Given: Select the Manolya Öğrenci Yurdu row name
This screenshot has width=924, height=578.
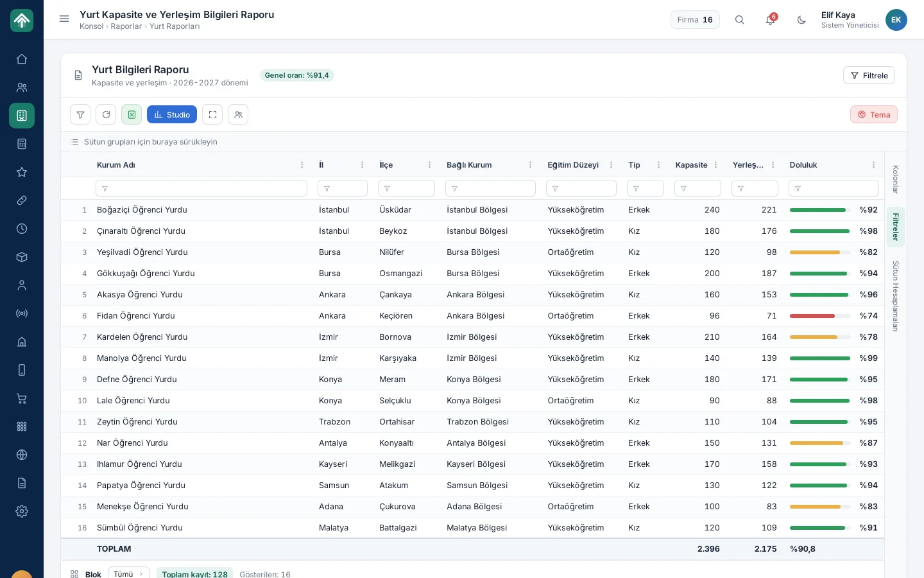Looking at the screenshot, I should pyautogui.click(x=142, y=358).
